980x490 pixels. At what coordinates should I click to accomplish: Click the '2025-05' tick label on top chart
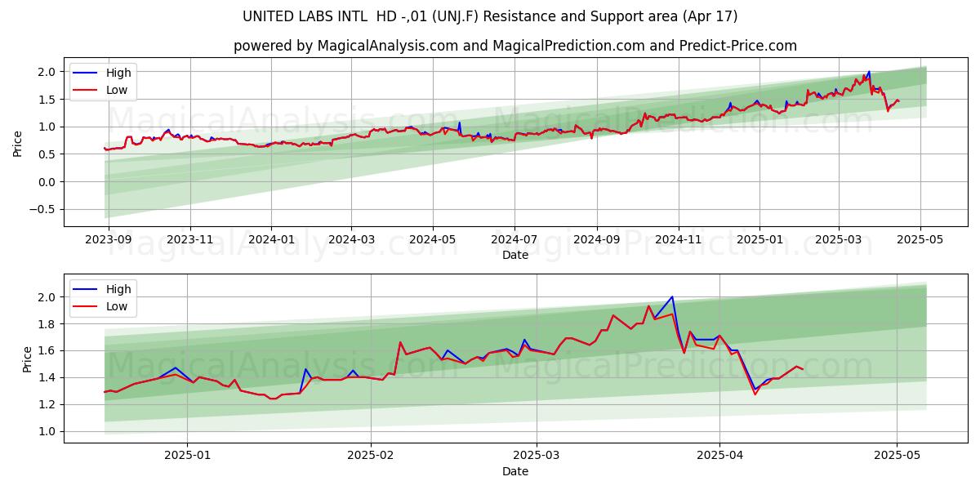(x=920, y=239)
